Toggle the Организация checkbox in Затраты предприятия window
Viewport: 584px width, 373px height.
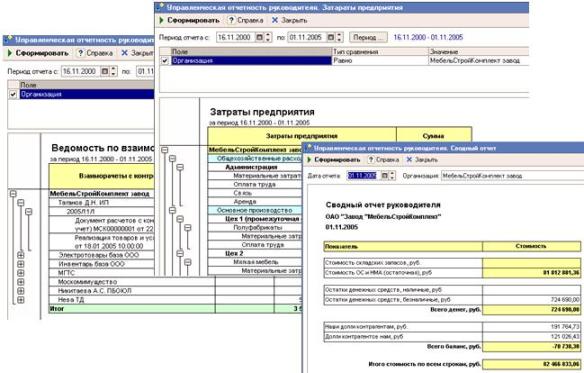[165, 61]
